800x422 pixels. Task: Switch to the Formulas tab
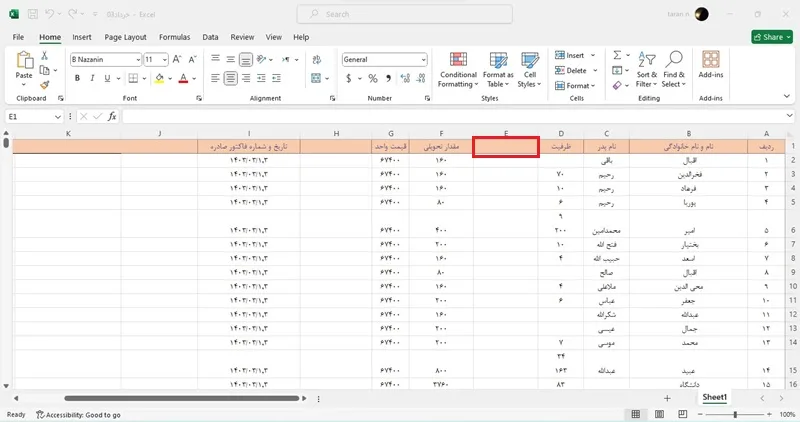coord(174,37)
